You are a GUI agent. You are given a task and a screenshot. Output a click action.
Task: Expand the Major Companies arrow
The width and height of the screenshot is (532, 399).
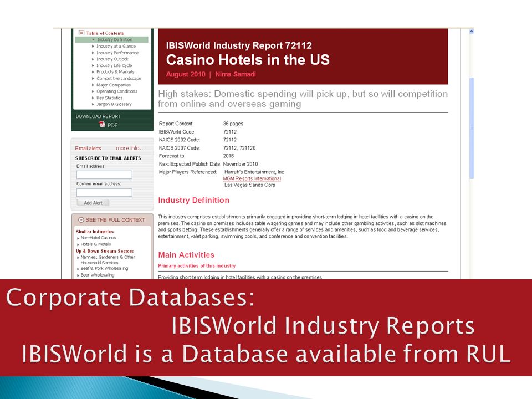(x=93, y=85)
